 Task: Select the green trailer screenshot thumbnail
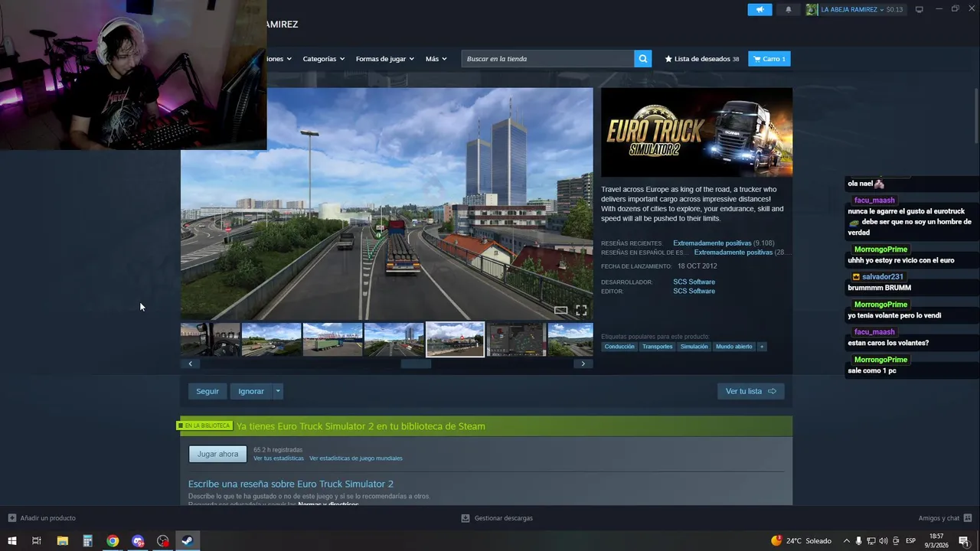point(332,339)
